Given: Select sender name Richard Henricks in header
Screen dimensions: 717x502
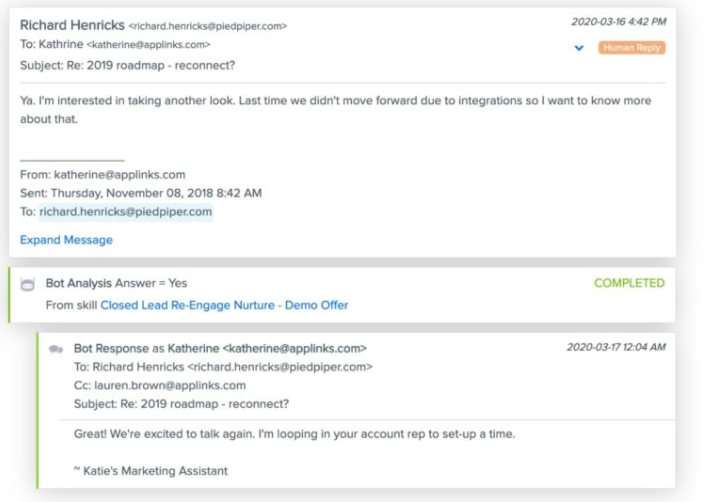Looking at the screenshot, I should 71,24.
